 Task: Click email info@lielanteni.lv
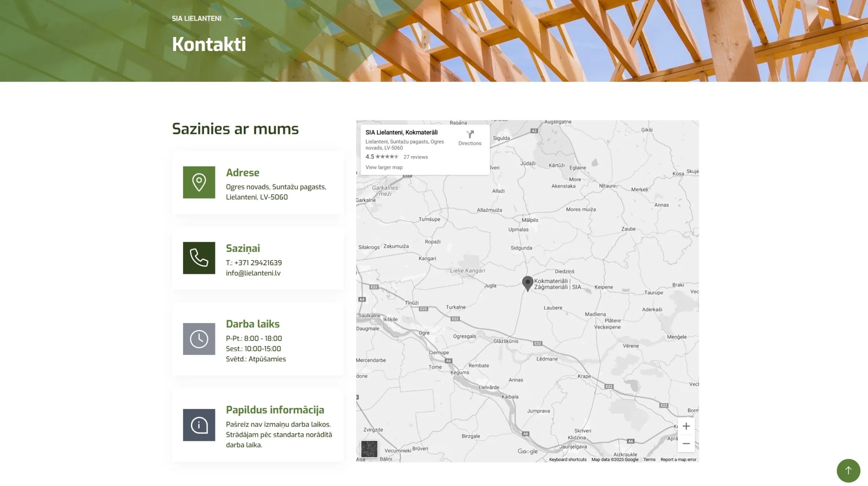pyautogui.click(x=253, y=273)
